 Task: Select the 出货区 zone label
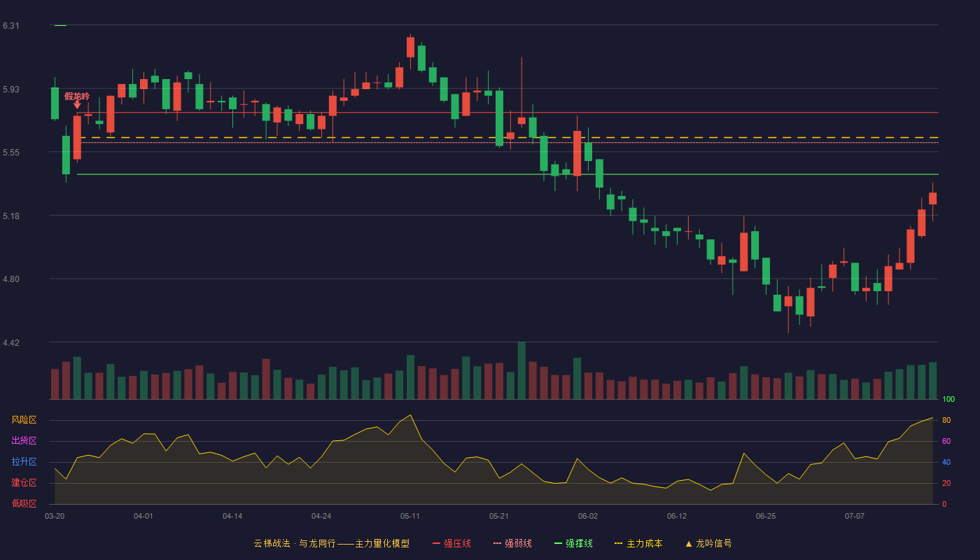(x=24, y=441)
